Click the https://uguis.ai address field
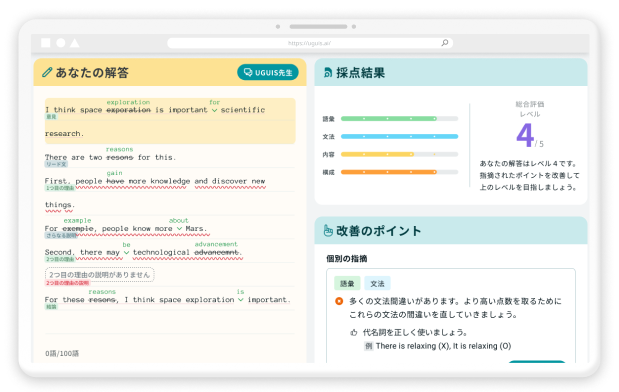The image size is (619, 392). click(x=310, y=43)
